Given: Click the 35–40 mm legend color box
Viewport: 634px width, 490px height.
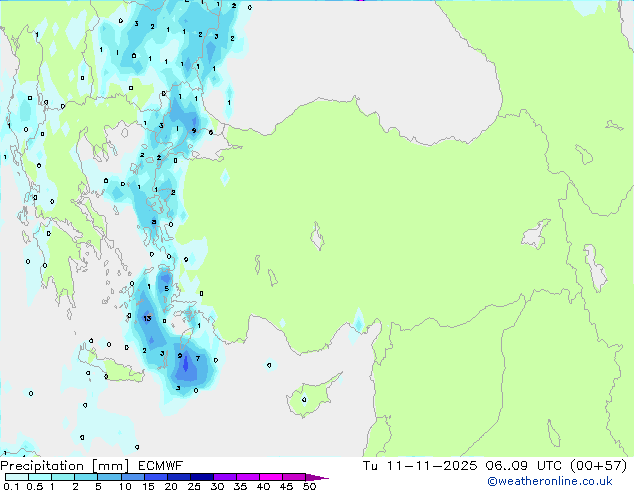Looking at the screenshot, I should [248, 477].
